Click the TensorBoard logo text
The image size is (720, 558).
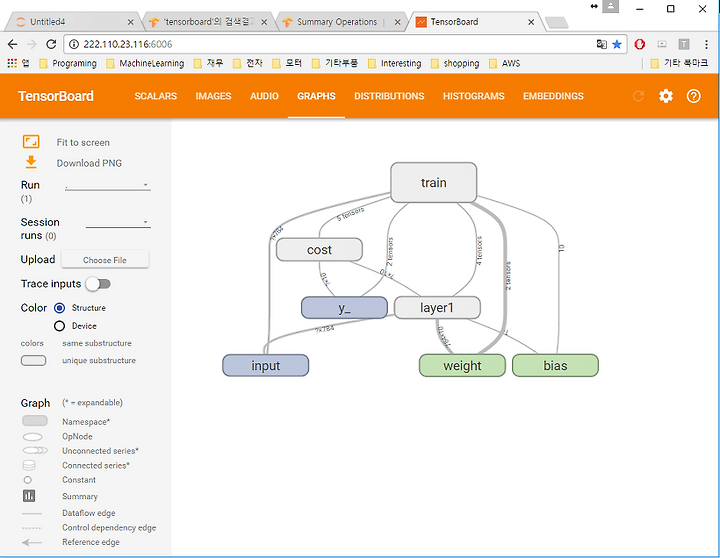pyautogui.click(x=56, y=96)
